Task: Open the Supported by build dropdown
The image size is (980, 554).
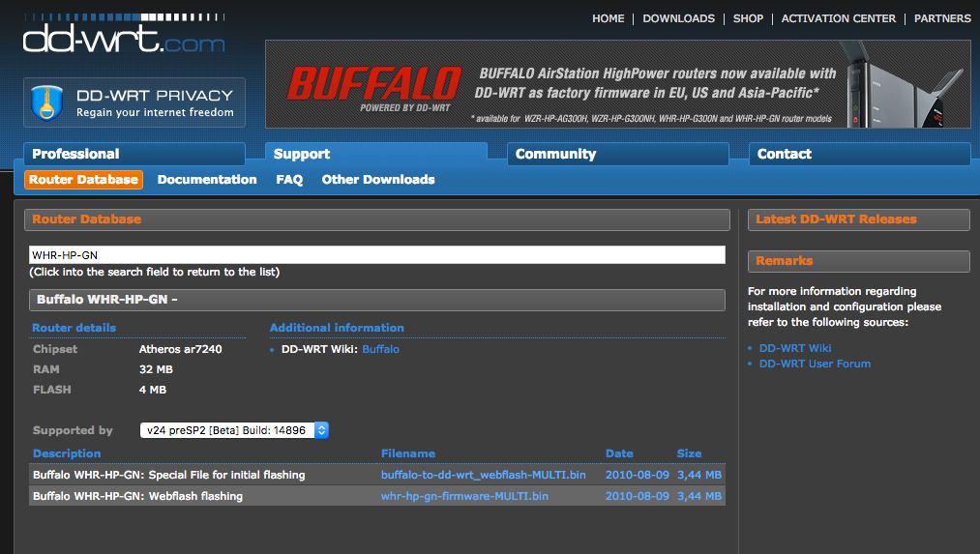Action: coord(234,430)
